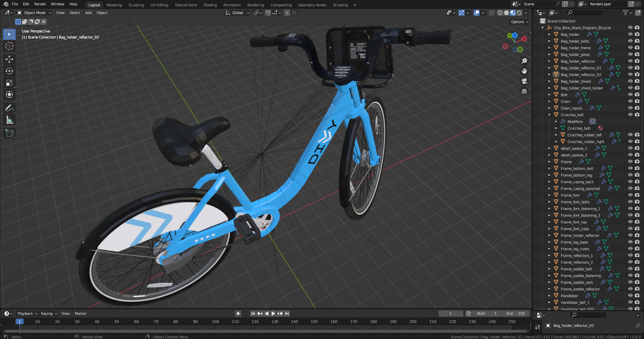
Task: Activate the Transform tool
Action: [9, 94]
